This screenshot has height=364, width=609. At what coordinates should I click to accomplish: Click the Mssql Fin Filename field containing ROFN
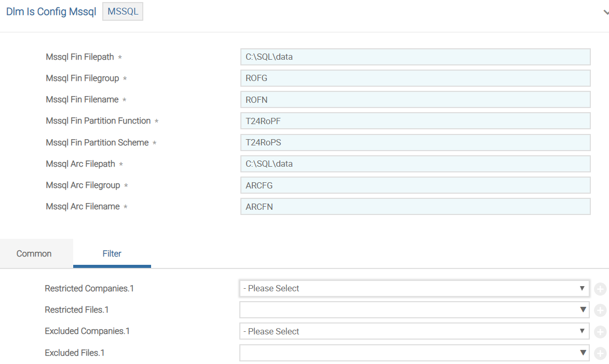415,100
